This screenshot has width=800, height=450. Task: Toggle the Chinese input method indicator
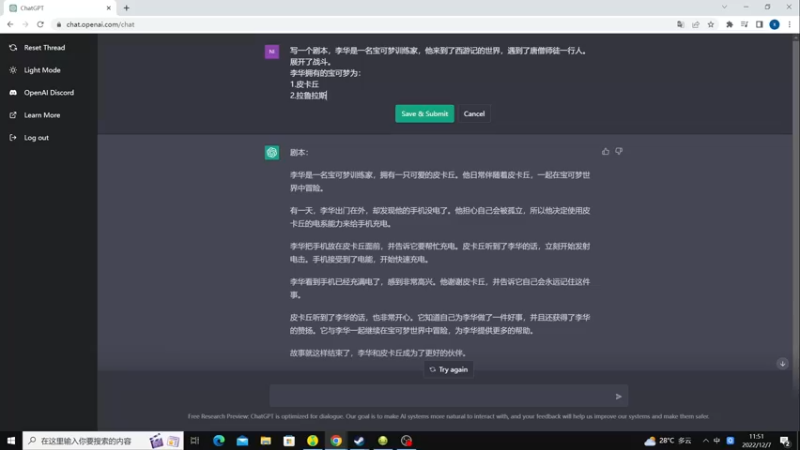[x=717, y=440]
